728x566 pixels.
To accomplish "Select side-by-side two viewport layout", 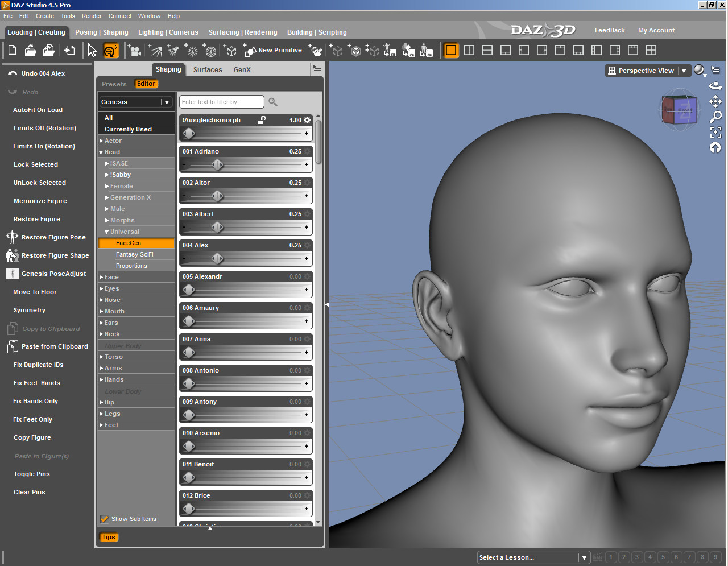I will (x=469, y=51).
